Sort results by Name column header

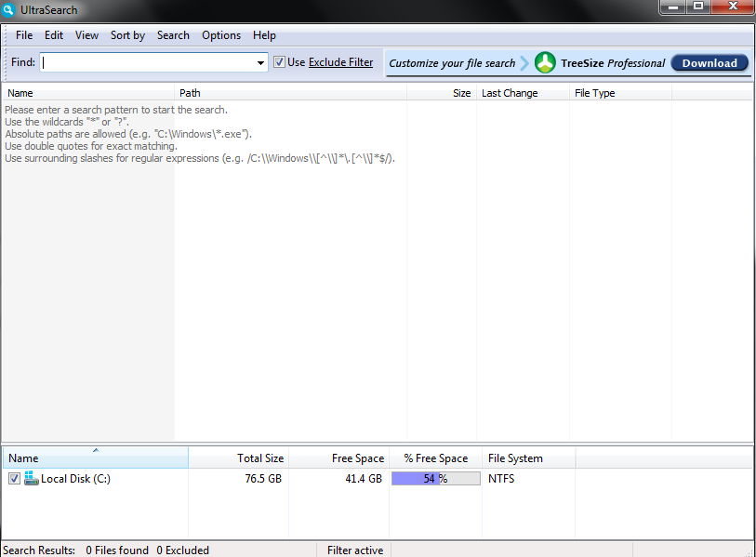[x=88, y=93]
